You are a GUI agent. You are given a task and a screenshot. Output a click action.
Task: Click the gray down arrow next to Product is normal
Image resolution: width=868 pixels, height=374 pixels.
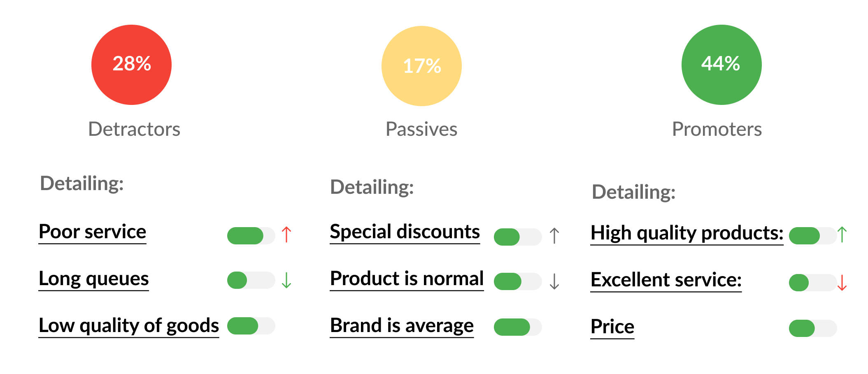coord(554,281)
